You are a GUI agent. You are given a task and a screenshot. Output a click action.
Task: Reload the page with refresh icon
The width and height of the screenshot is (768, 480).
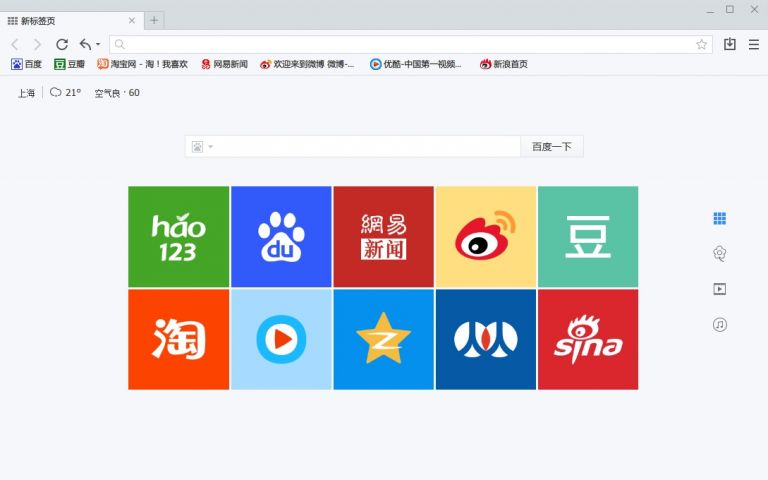pos(62,45)
